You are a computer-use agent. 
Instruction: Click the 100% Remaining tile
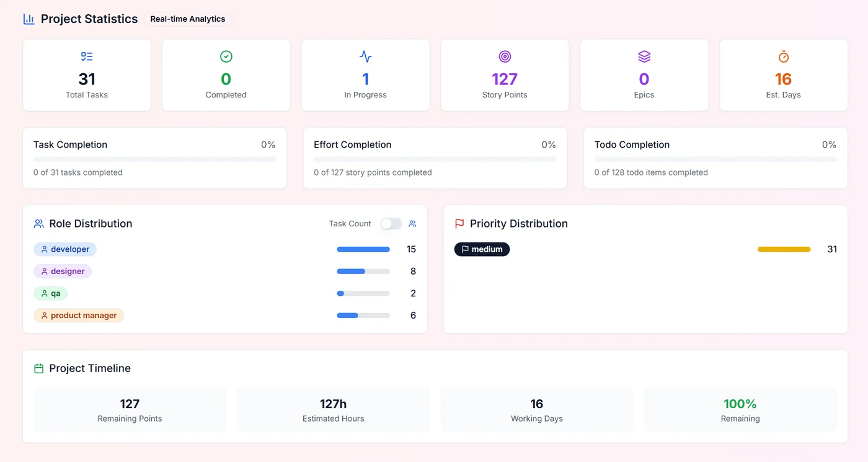pos(740,410)
